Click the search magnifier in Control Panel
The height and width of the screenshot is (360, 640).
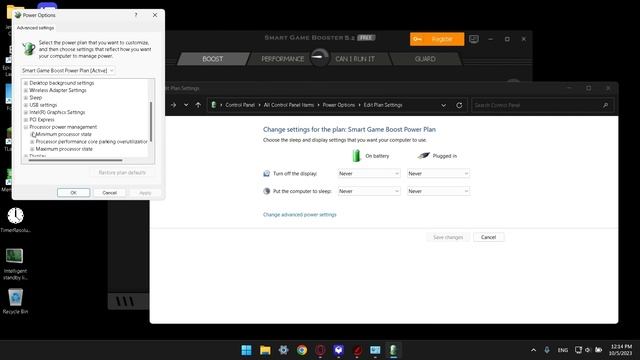tap(605, 105)
